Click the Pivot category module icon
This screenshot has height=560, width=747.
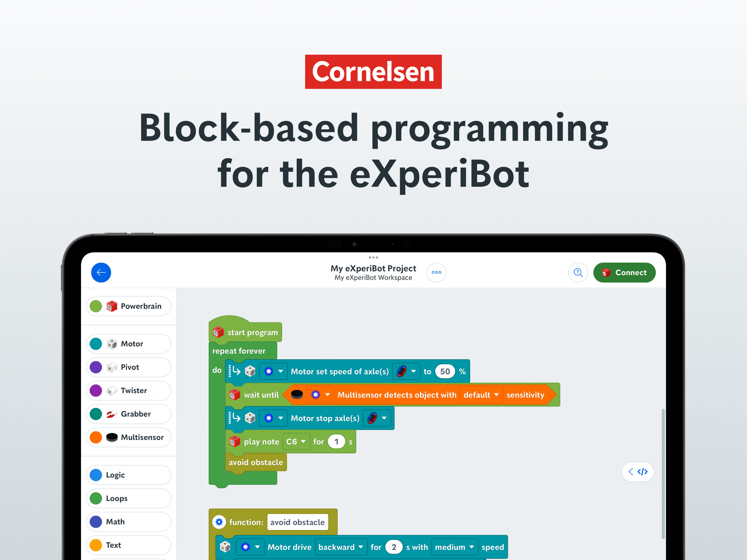coord(112,367)
